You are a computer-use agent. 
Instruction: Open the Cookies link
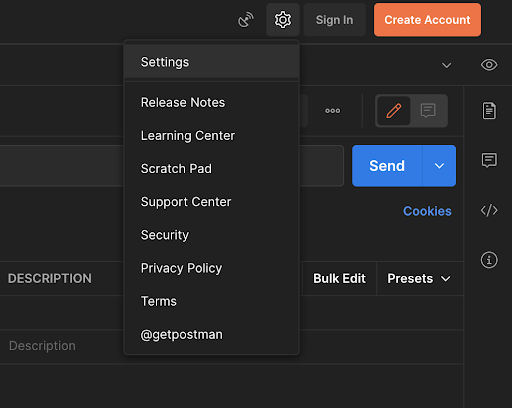pyautogui.click(x=427, y=211)
